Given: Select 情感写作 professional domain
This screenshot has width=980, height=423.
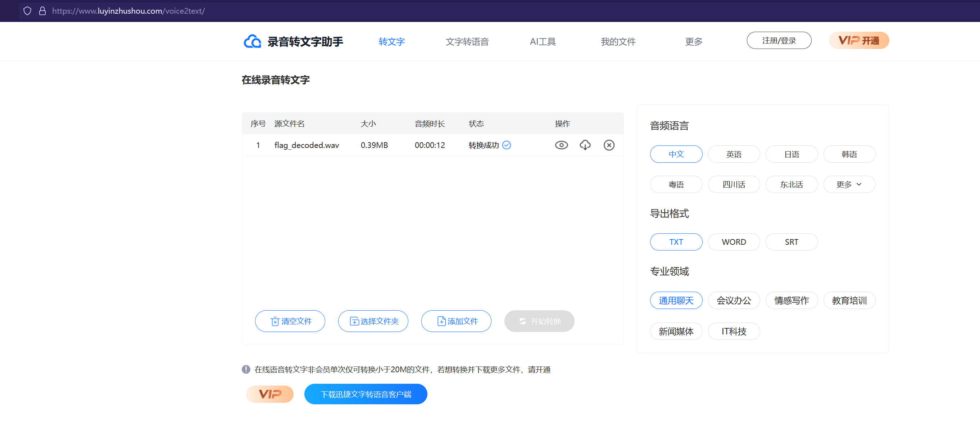Looking at the screenshot, I should click(x=791, y=300).
